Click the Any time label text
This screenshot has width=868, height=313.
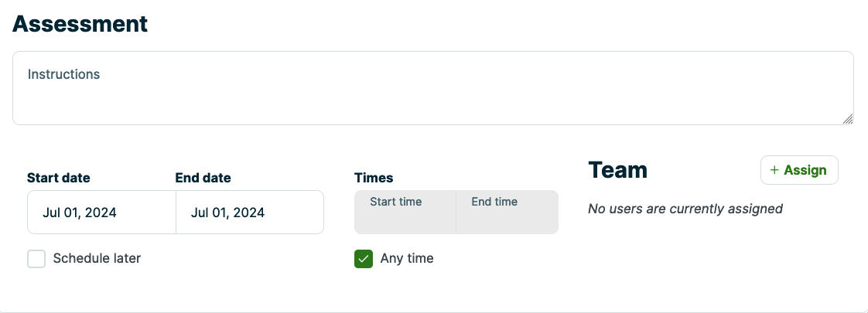tap(407, 259)
